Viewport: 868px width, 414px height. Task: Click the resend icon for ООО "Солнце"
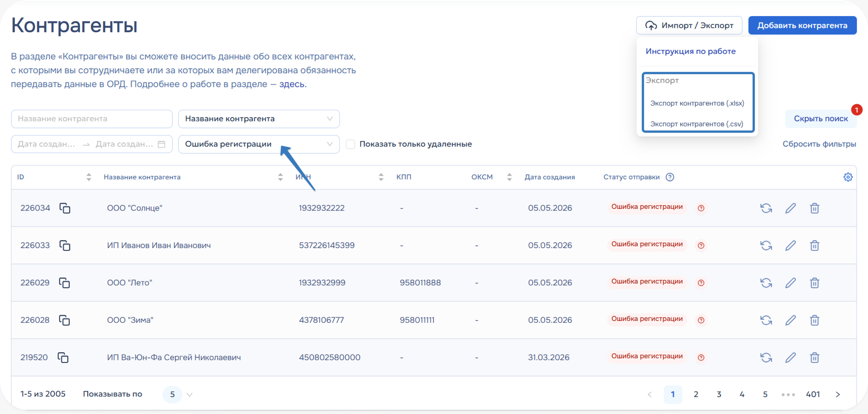point(766,208)
